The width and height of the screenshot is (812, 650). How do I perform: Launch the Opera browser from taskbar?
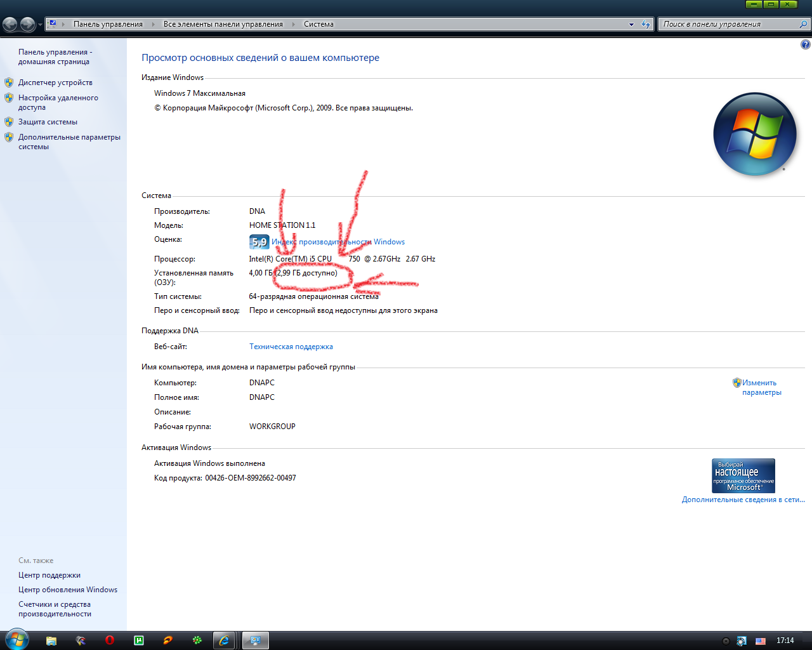click(x=109, y=640)
